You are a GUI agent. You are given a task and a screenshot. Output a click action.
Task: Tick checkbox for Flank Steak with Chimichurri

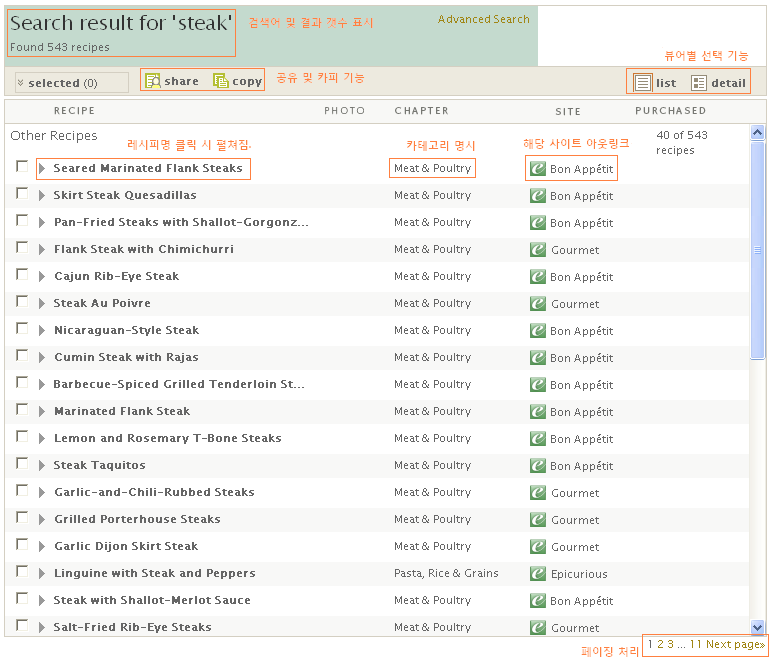[22, 247]
